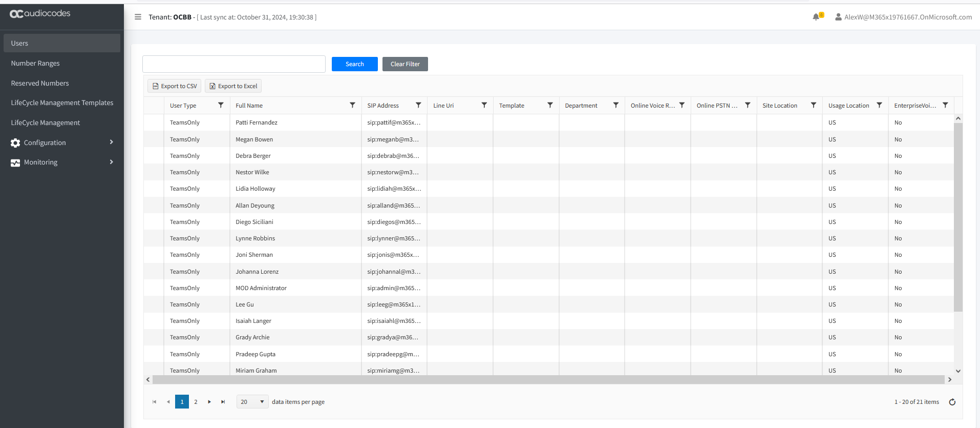Click the Monitoring chart icon

(x=15, y=162)
